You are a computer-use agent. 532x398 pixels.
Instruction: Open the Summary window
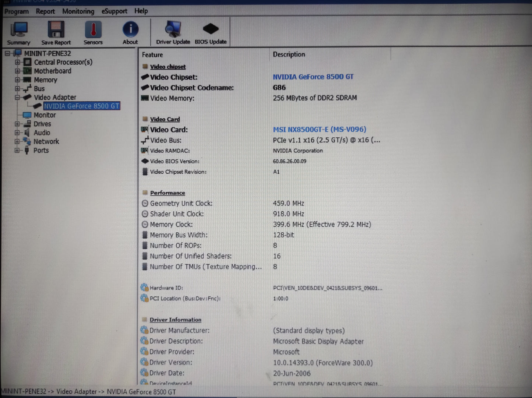point(18,31)
